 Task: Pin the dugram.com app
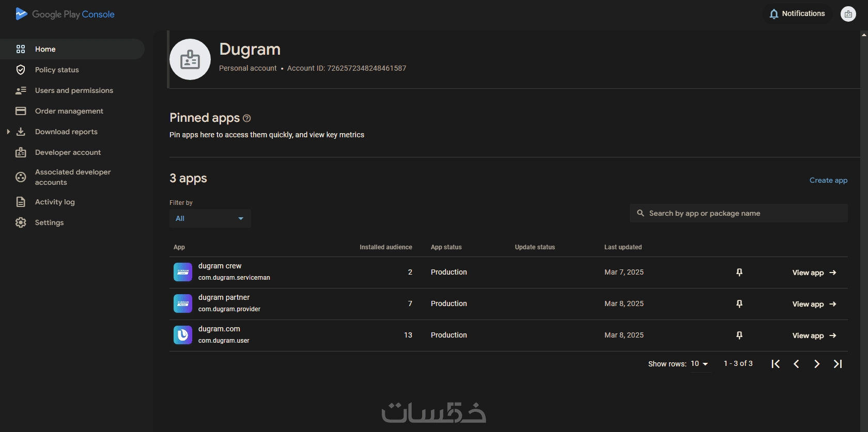click(739, 335)
